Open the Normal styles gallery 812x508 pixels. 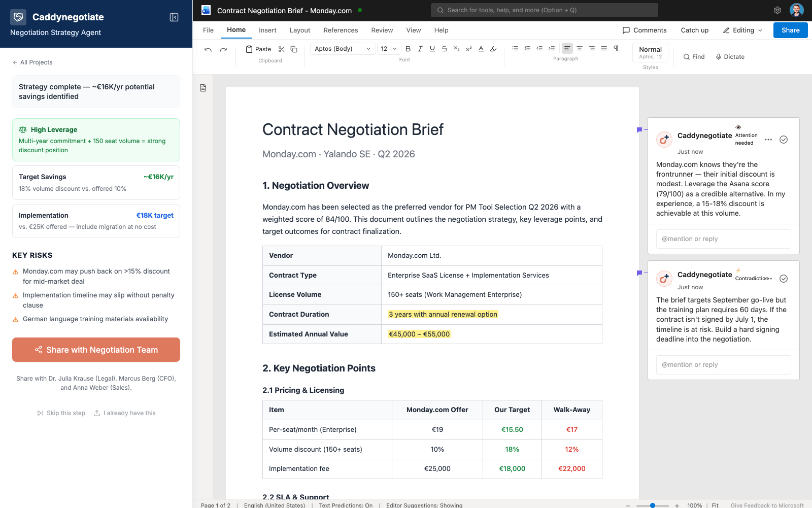point(650,53)
